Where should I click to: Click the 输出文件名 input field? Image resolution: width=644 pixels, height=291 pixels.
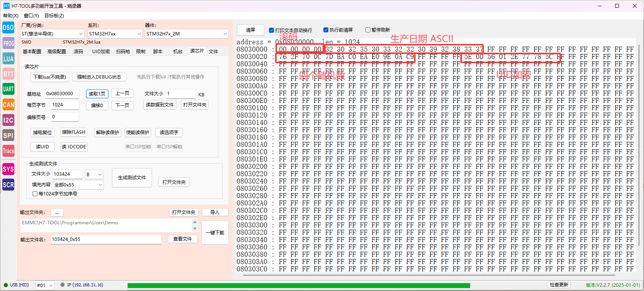click(106, 239)
